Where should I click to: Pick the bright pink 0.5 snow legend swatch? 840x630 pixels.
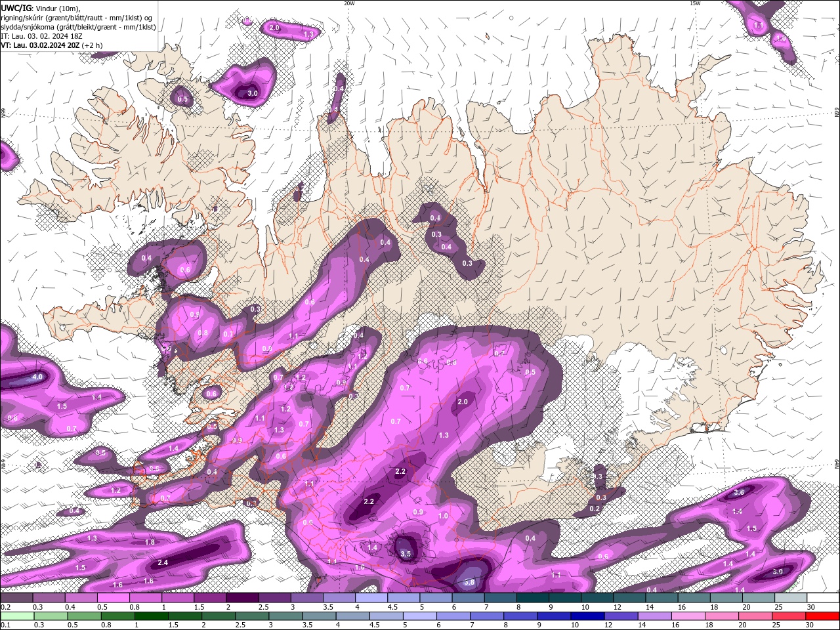click(113, 598)
